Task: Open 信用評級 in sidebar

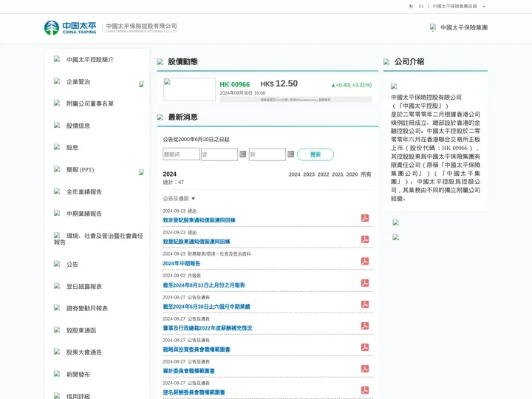Action: [x=78, y=396]
